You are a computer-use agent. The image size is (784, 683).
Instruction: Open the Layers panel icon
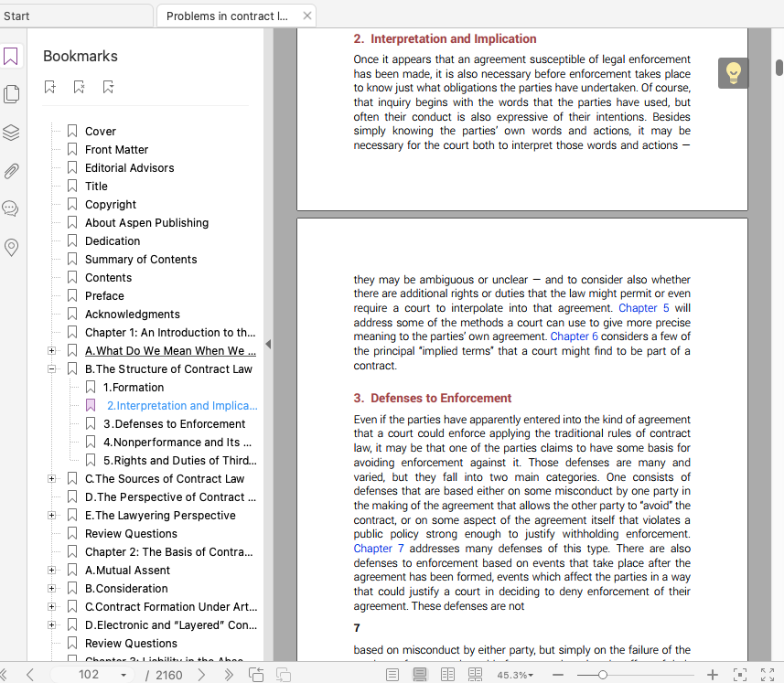pyautogui.click(x=11, y=133)
